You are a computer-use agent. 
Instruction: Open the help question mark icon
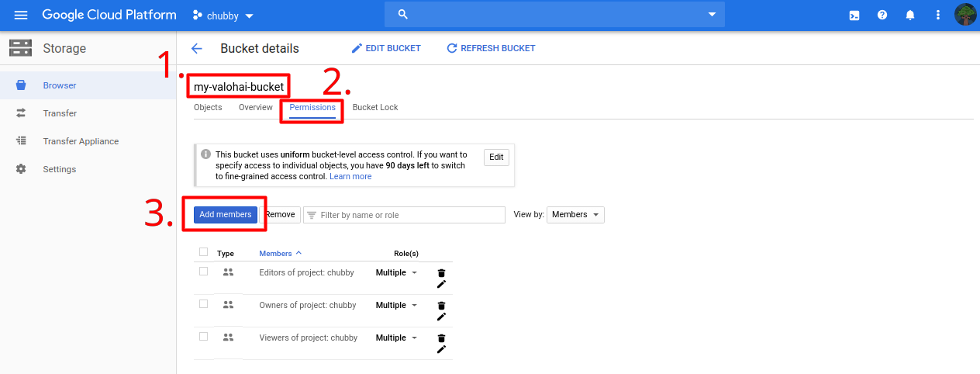click(x=882, y=15)
